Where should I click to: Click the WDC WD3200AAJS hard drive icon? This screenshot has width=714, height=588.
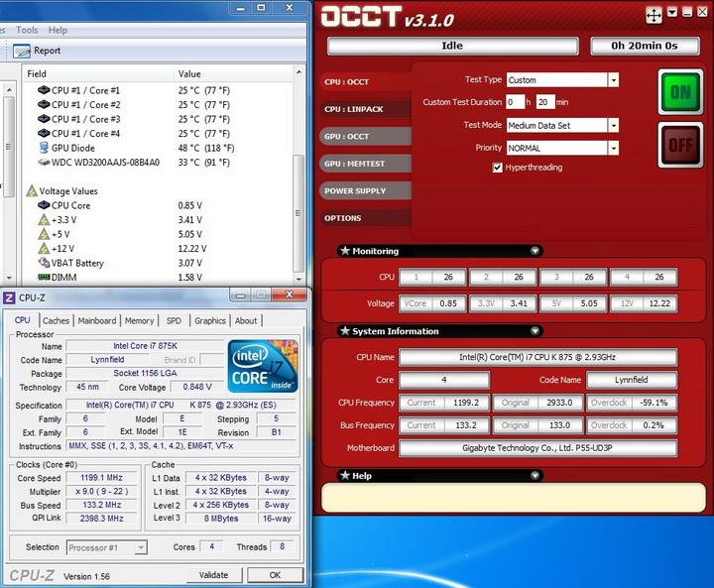point(44,163)
